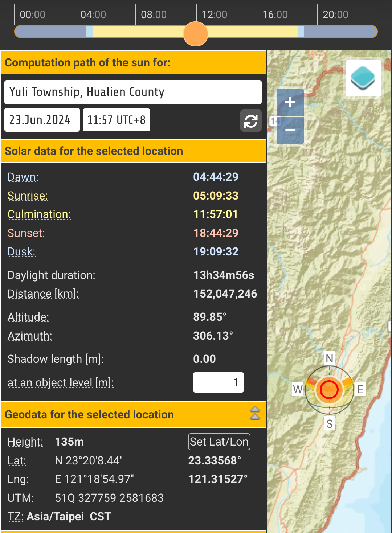The image size is (392, 533).
Task: Open the map layers switcher
Action: [x=363, y=78]
